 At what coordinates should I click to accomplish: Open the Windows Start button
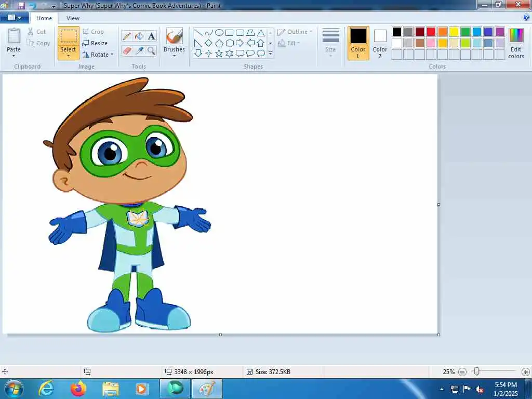coord(14,389)
